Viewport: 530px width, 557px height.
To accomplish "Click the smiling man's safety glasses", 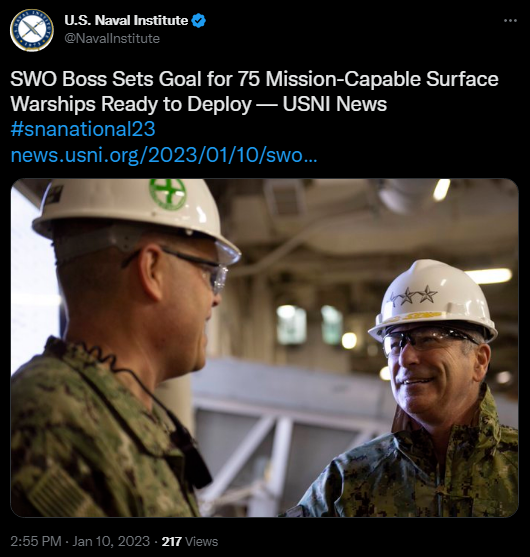I will click(x=430, y=340).
